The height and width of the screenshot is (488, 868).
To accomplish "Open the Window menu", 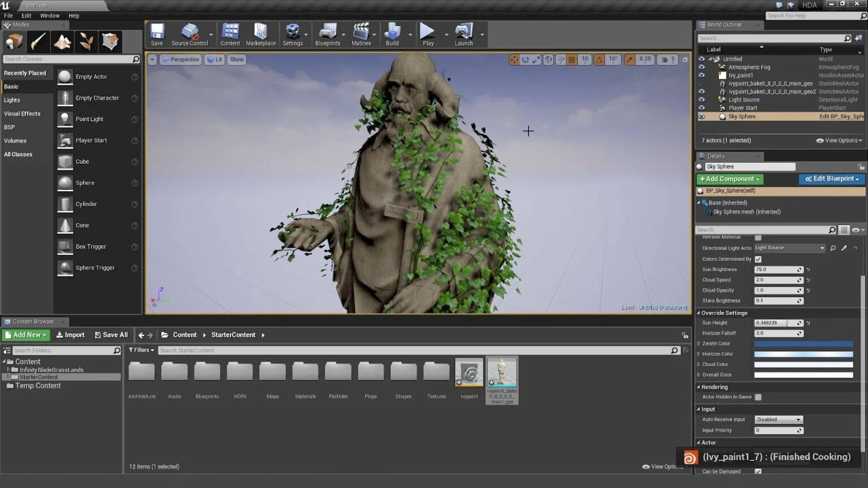I will [50, 16].
